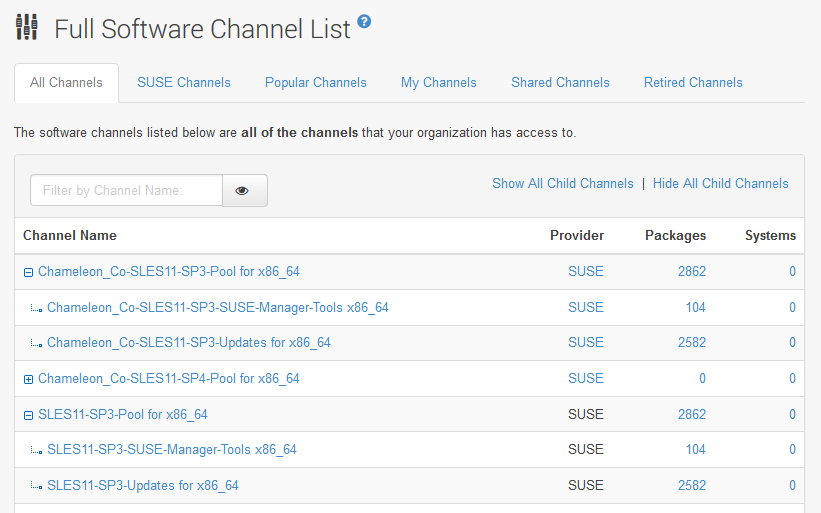Open Chameleon_Co-SLES11-SP3-Updates for x86_64 channel

(189, 342)
